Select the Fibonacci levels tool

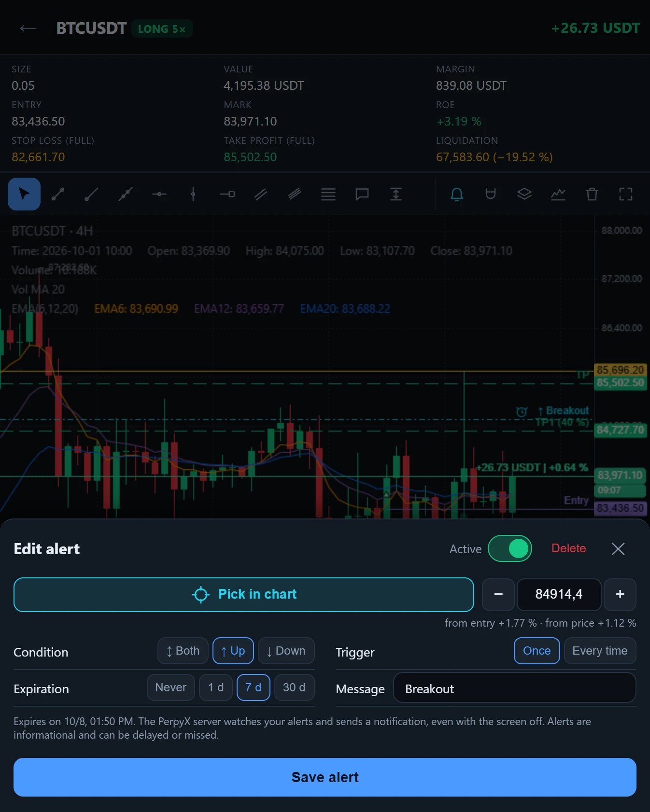(x=328, y=194)
